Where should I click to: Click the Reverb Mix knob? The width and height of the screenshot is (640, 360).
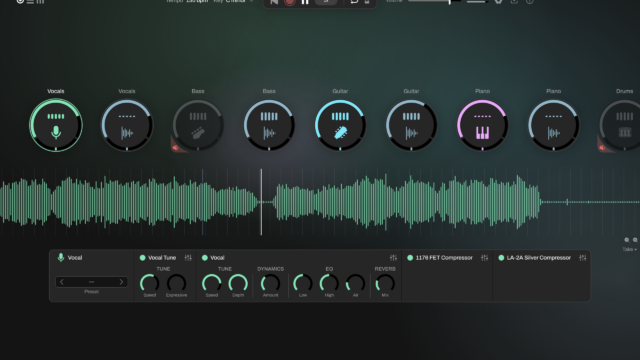[385, 283]
